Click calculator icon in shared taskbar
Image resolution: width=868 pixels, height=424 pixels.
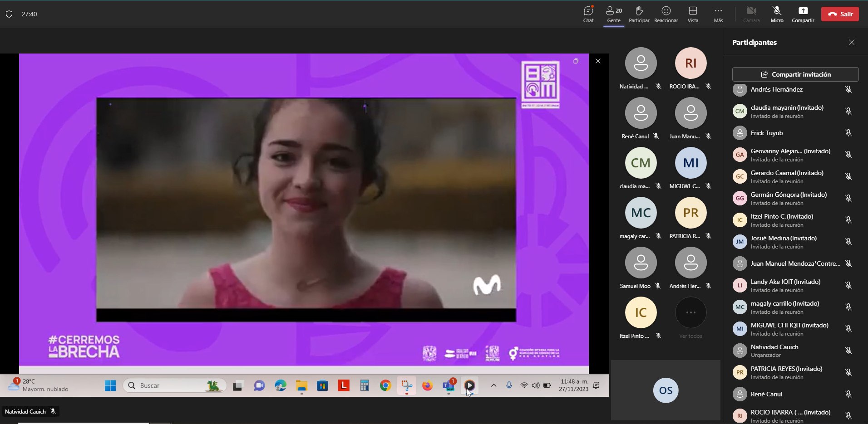point(364,385)
